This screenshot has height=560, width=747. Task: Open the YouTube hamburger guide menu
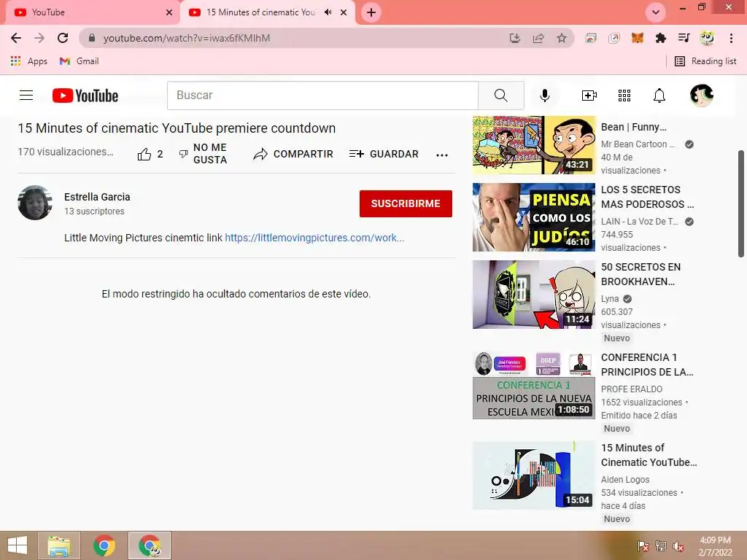point(26,96)
